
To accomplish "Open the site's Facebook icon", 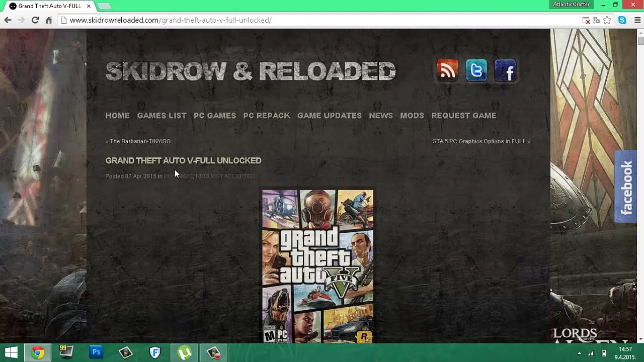I will click(x=505, y=70).
